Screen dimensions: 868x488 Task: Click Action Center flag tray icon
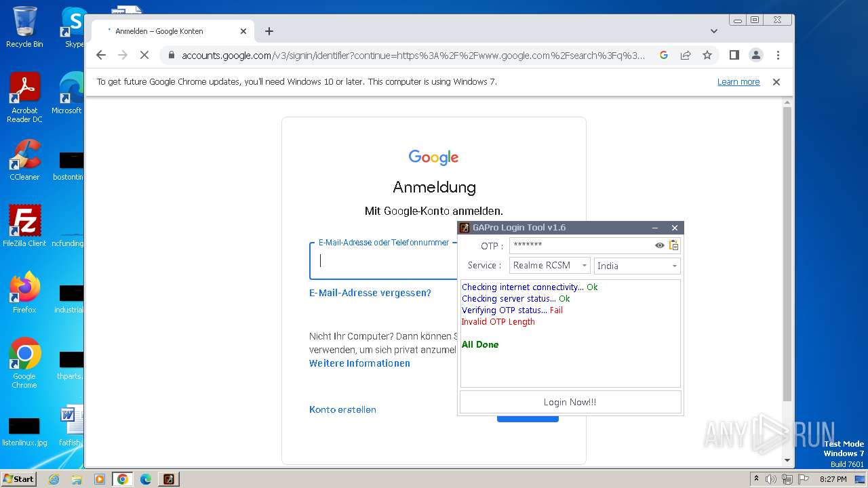[802, 479]
